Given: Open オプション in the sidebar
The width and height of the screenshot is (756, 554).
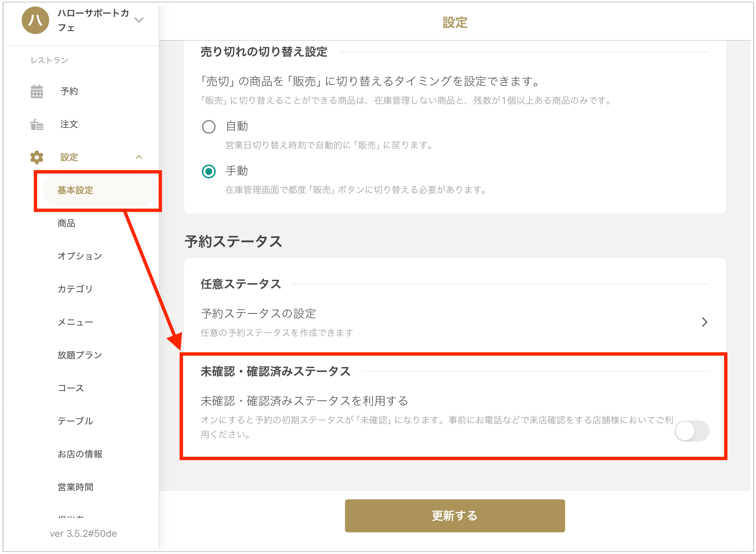Looking at the screenshot, I should point(80,256).
